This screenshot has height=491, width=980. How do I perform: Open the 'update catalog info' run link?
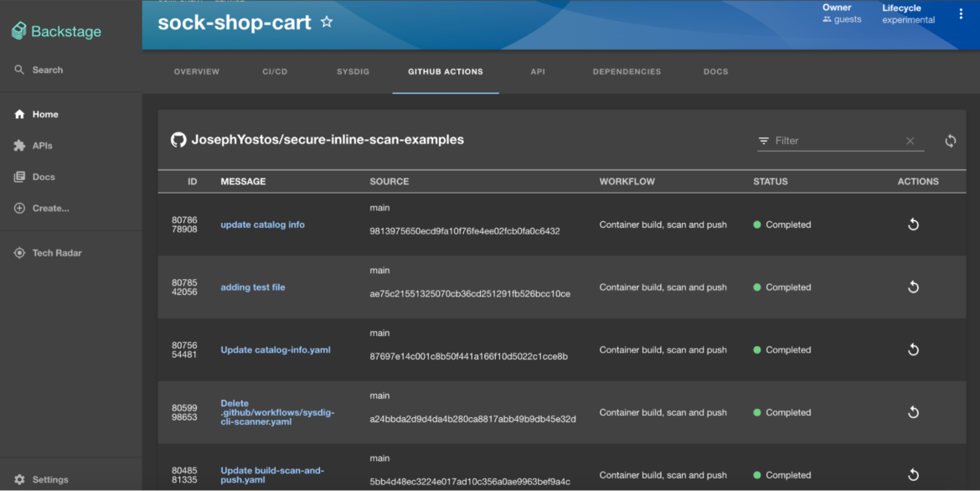tap(262, 225)
